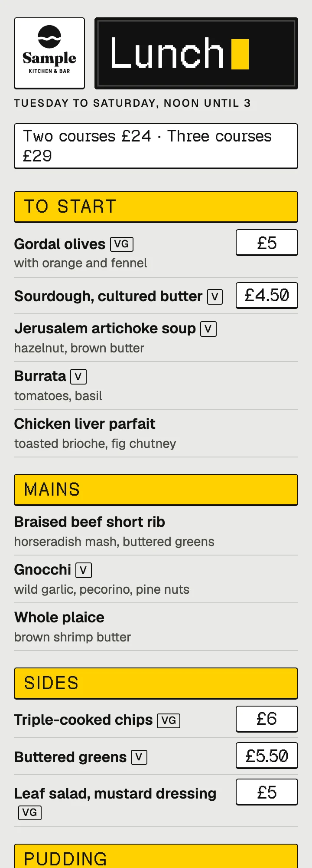This screenshot has height=868, width=312.
Task: Click the VG badge by Triple-cooked chips
Action: coord(169,720)
